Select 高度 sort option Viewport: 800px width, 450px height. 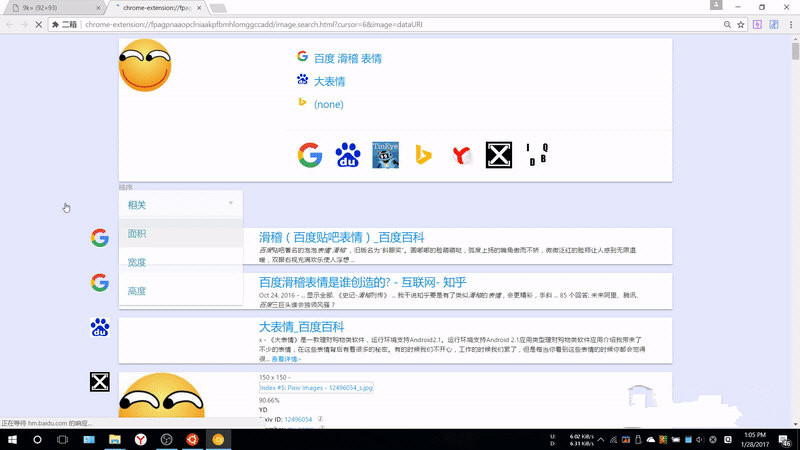pos(181,291)
